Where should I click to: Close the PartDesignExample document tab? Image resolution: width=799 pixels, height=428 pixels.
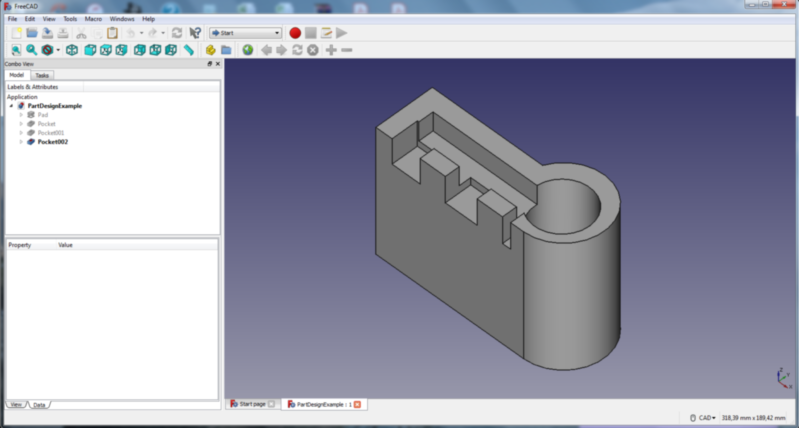357,405
